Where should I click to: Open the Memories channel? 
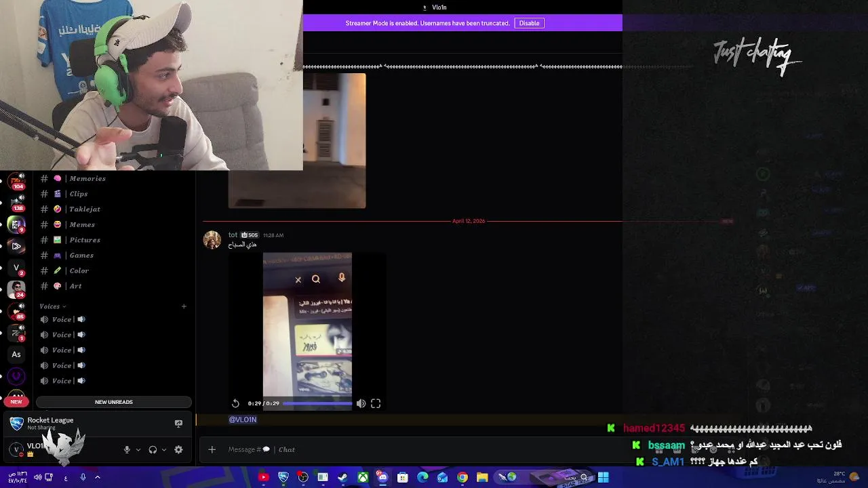(x=114, y=178)
